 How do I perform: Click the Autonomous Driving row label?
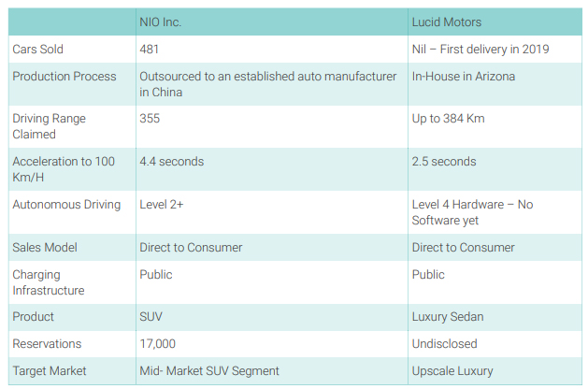tap(66, 205)
